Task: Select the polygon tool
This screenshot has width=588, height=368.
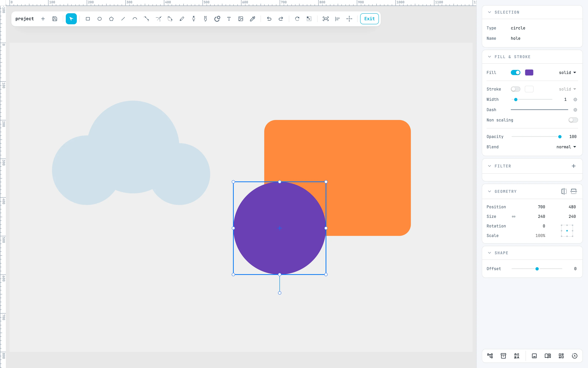Action: point(111,19)
